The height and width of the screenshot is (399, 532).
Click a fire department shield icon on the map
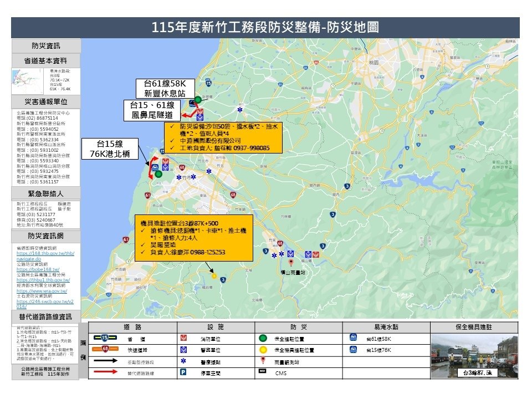click(x=200, y=111)
